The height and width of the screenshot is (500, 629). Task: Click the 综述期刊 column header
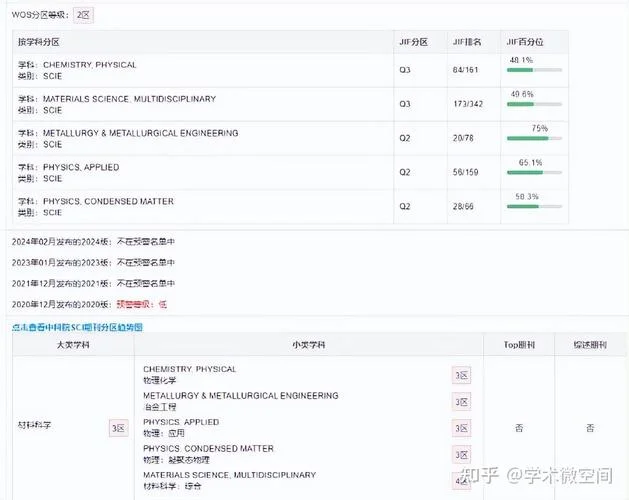590,345
